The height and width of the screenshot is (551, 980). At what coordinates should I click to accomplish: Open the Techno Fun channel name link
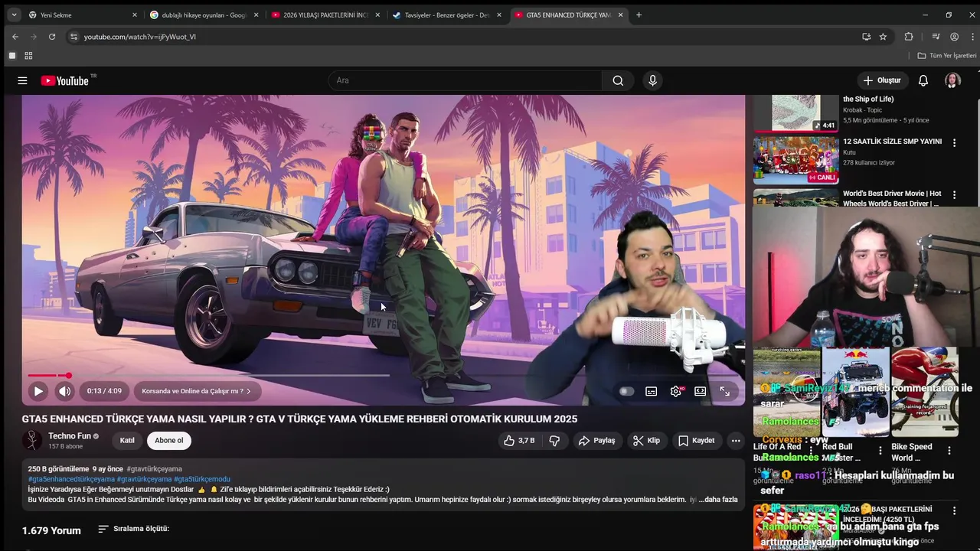pyautogui.click(x=70, y=436)
